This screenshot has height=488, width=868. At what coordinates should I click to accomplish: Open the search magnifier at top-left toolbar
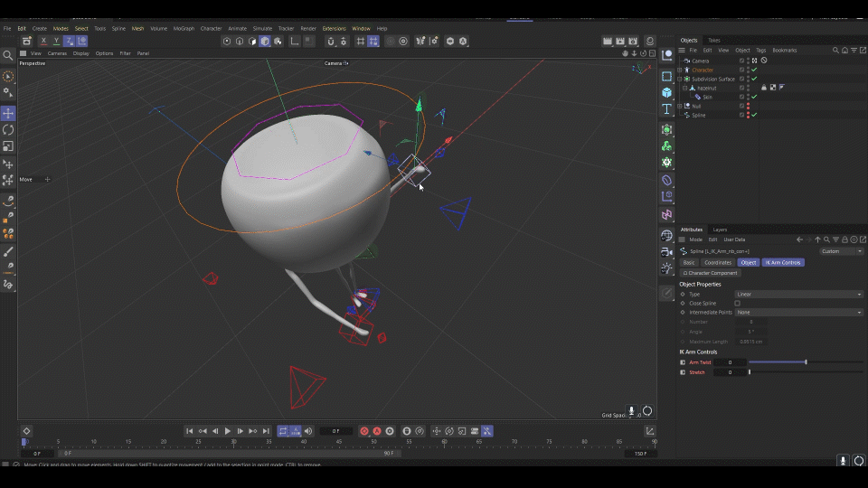pyautogui.click(x=8, y=55)
